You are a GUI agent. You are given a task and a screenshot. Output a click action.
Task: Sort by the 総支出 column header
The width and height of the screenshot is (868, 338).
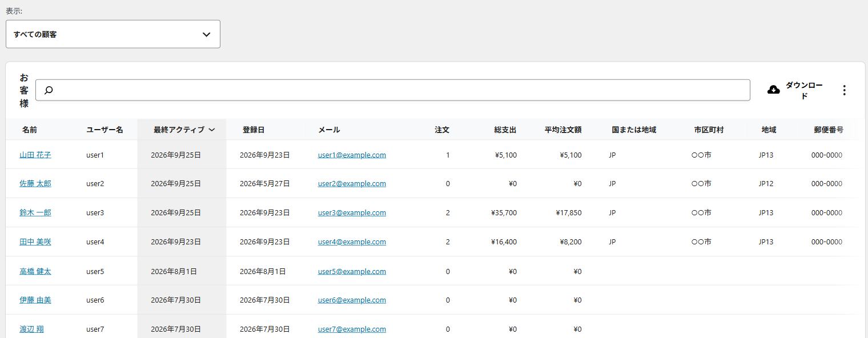point(505,130)
